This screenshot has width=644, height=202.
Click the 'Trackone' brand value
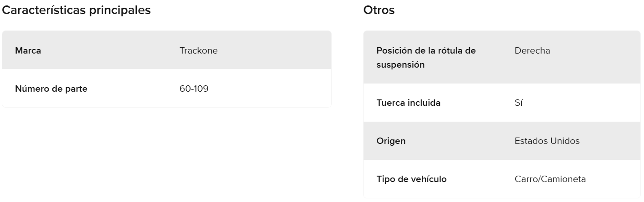tap(199, 51)
